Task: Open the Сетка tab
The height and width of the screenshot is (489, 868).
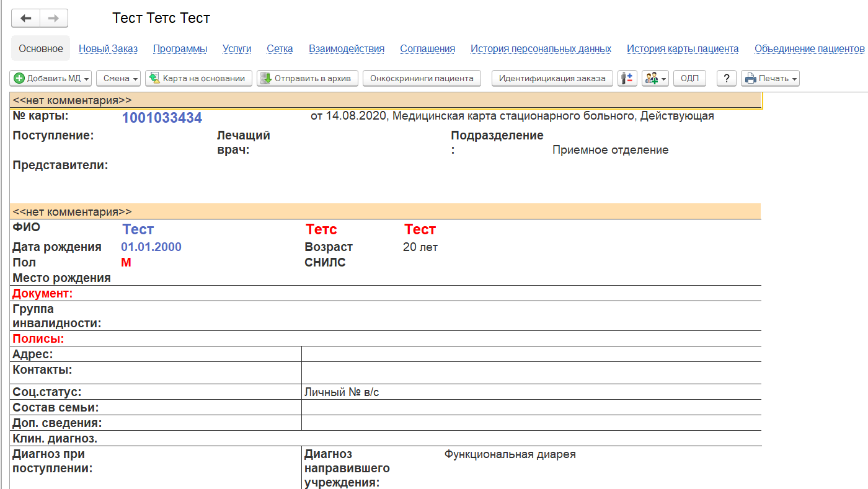Action: [280, 48]
